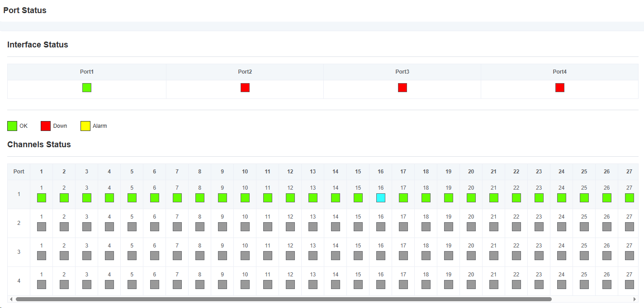Viewport: 644px width, 308px height.
Task: Select port 3 channel 16 gray indicator
Action: (x=381, y=256)
